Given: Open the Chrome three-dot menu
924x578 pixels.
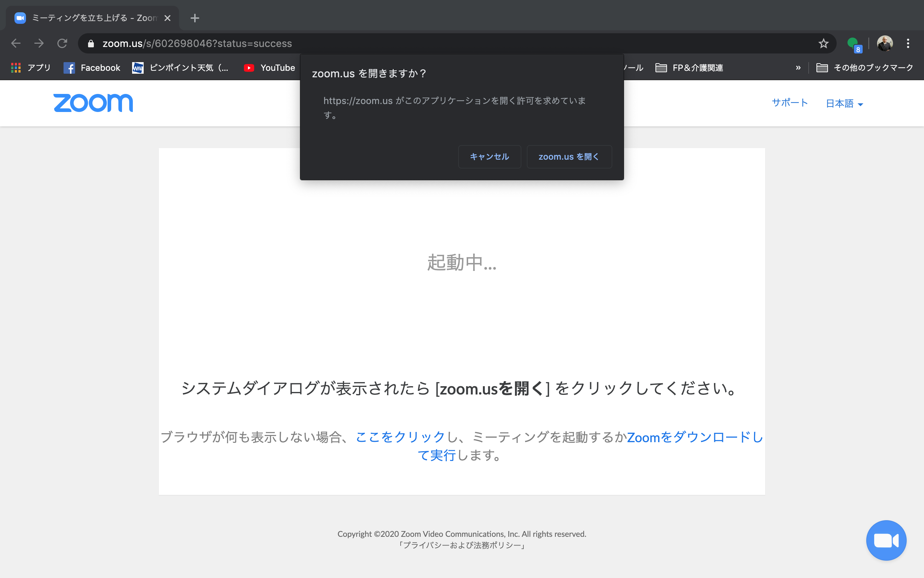Looking at the screenshot, I should 908,43.
